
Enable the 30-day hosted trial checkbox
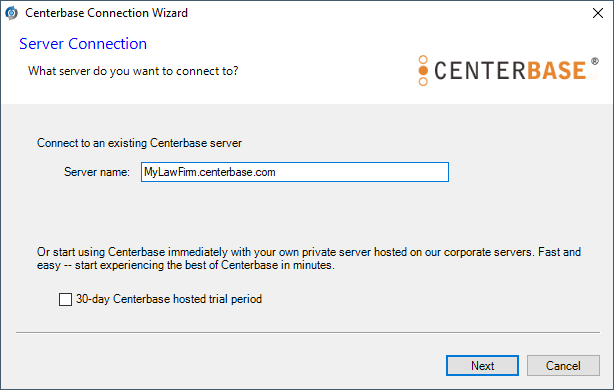[65, 300]
